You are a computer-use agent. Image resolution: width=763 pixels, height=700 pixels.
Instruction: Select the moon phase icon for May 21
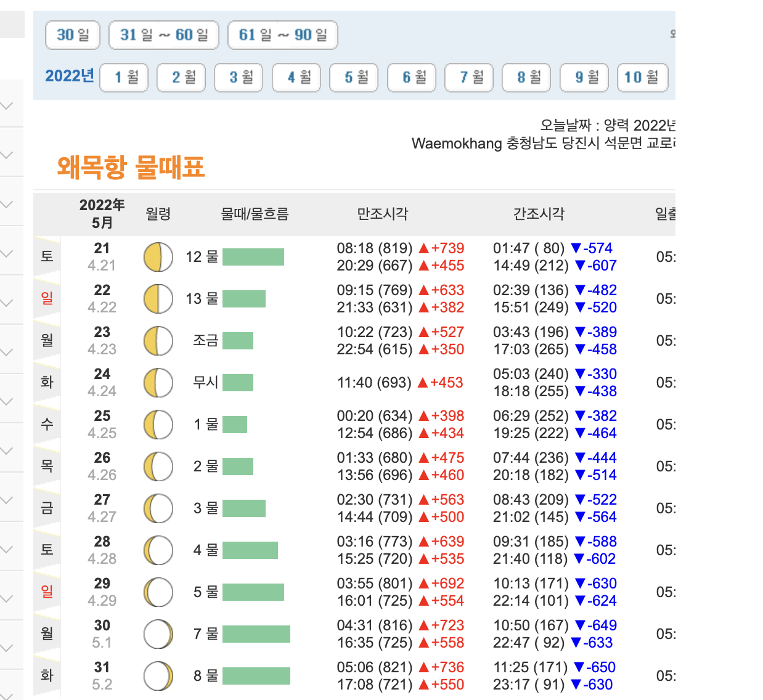click(x=158, y=257)
